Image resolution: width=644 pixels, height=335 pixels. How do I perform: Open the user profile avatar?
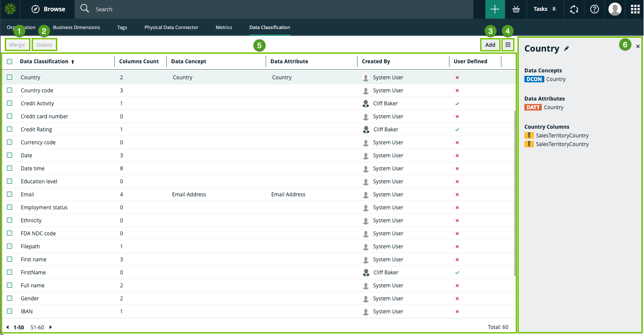615,9
